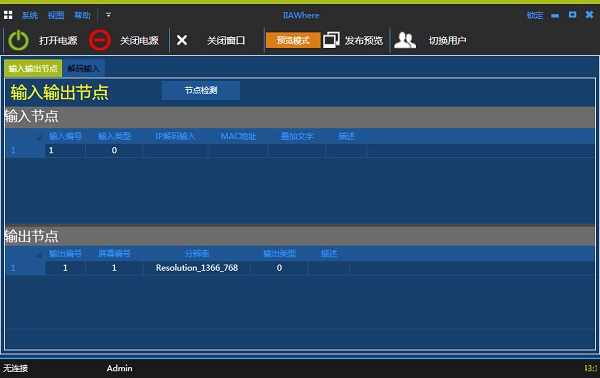
Task: Click 分辨率 column header
Action: (x=197, y=254)
